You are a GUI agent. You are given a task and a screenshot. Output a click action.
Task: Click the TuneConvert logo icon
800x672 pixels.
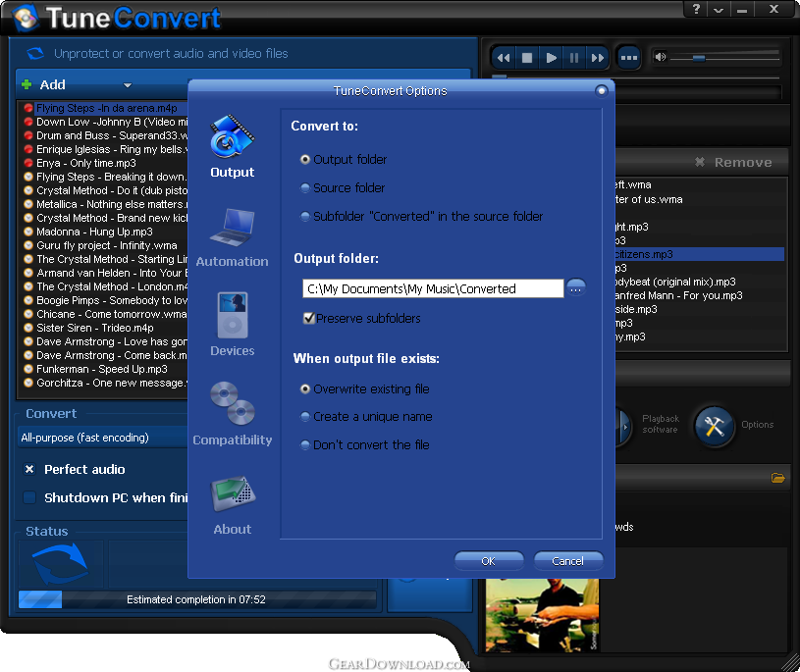(26, 19)
